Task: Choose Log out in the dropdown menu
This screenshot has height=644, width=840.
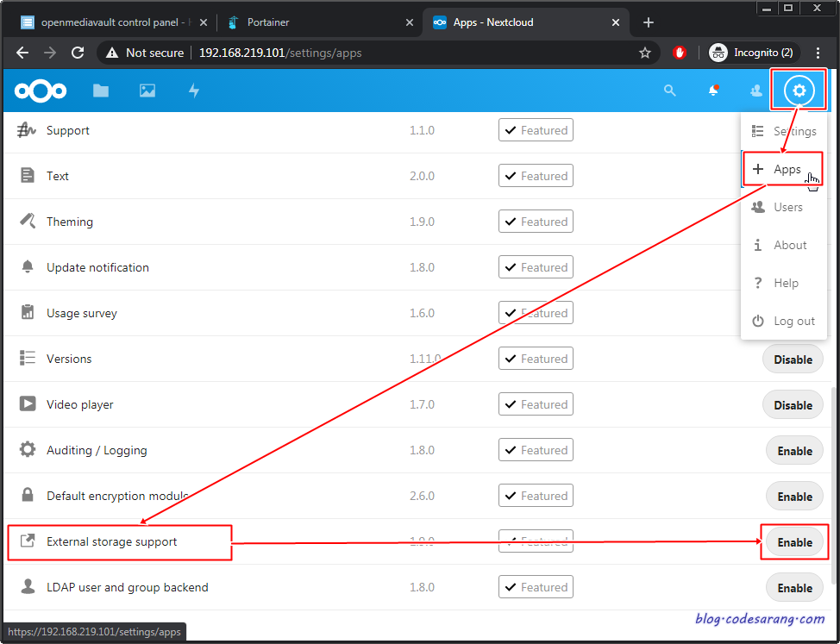Action: 784,322
